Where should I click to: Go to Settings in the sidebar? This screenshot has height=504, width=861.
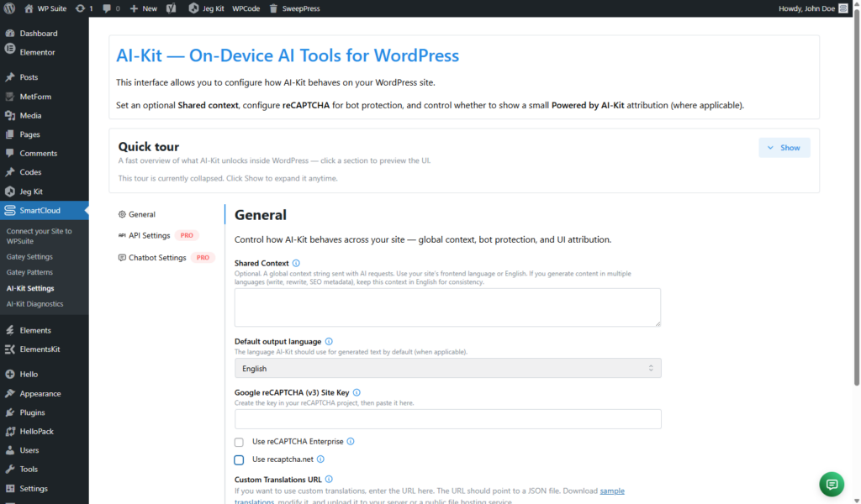[34, 488]
